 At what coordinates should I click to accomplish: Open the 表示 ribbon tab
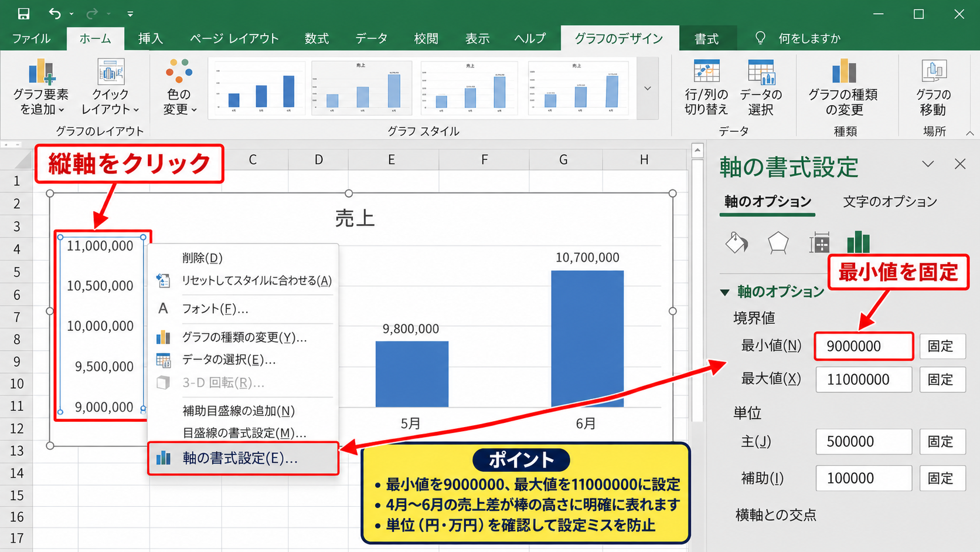pos(477,39)
